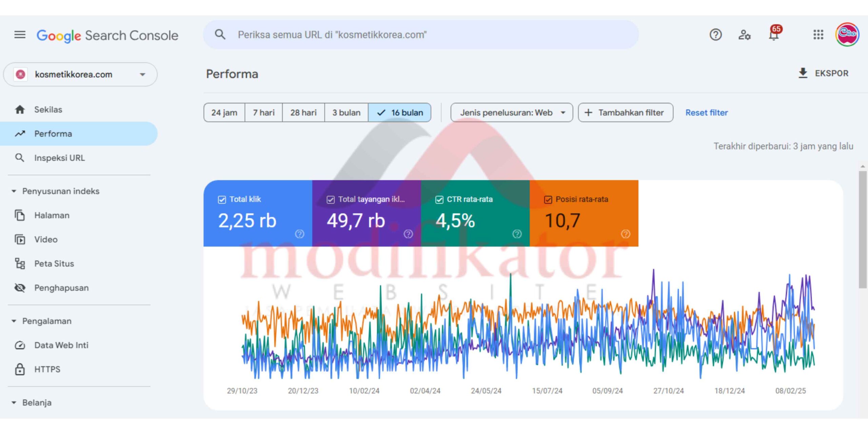The height and width of the screenshot is (434, 868).
Task: Go to Sekilas overview page
Action: click(79, 110)
